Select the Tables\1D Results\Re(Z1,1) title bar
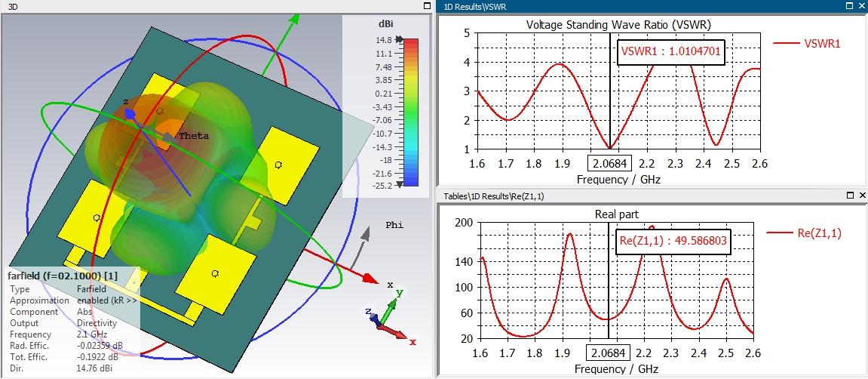This screenshot has height=379, width=868. (x=652, y=196)
